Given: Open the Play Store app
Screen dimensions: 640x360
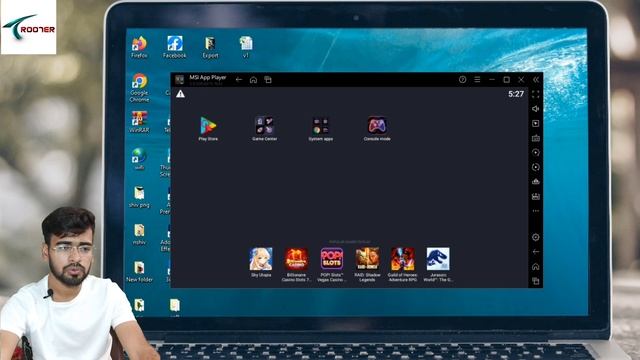Looking at the screenshot, I should coord(208,129).
